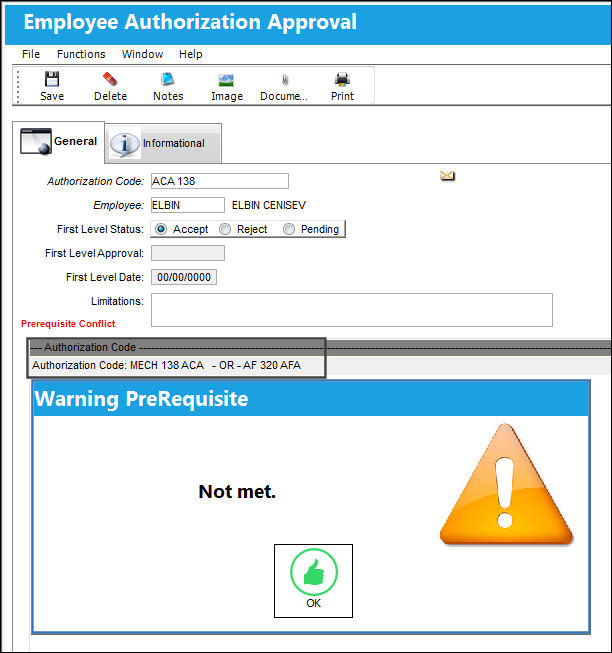Click the Image toolbar icon
The height and width of the screenshot is (653, 612).
tap(226, 80)
